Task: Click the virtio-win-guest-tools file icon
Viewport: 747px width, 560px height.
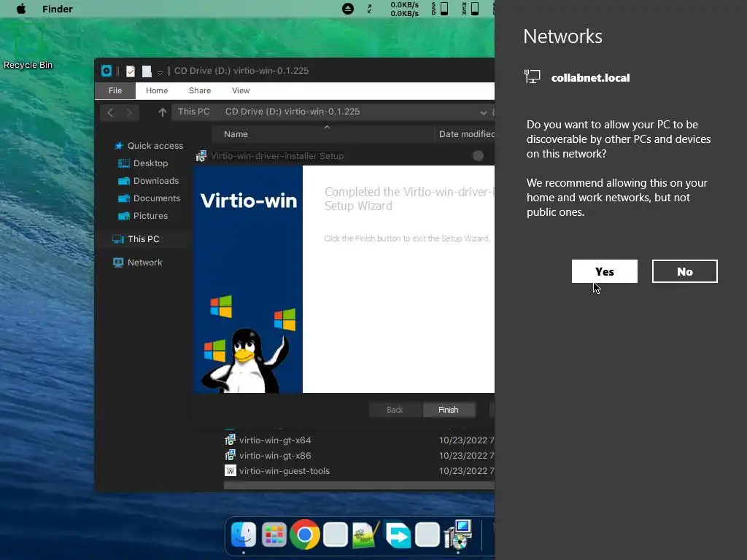Action: [230, 470]
